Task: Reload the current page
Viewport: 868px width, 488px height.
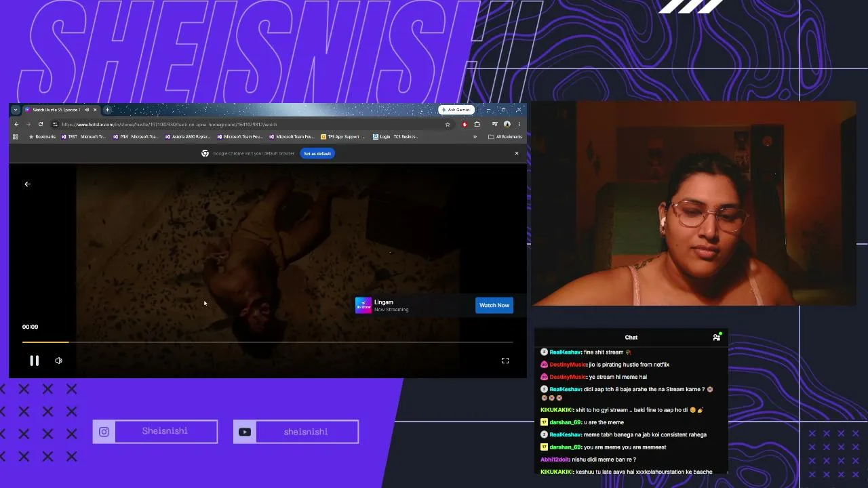Action: [41, 124]
